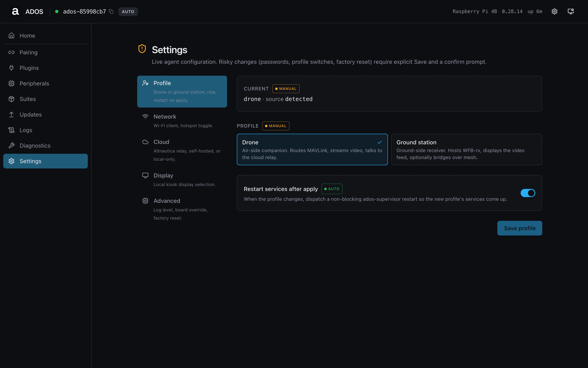Click AUTO badge beside Restart services
Viewport: 588px width, 368px height.
click(x=332, y=189)
